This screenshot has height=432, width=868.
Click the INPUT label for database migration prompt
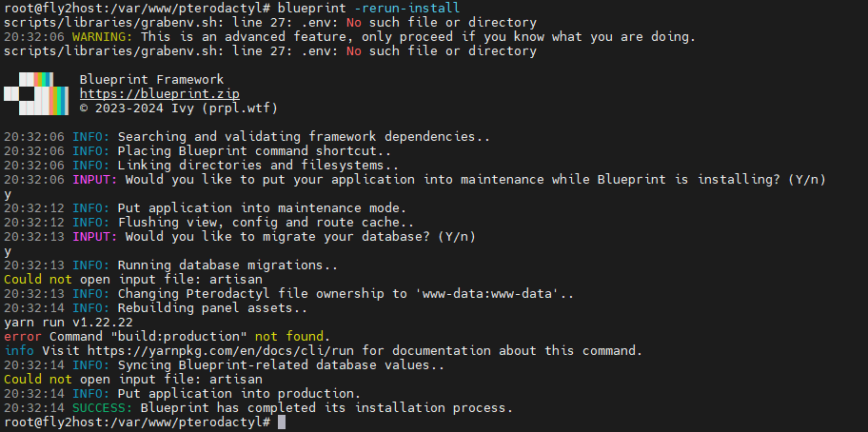tap(95, 237)
